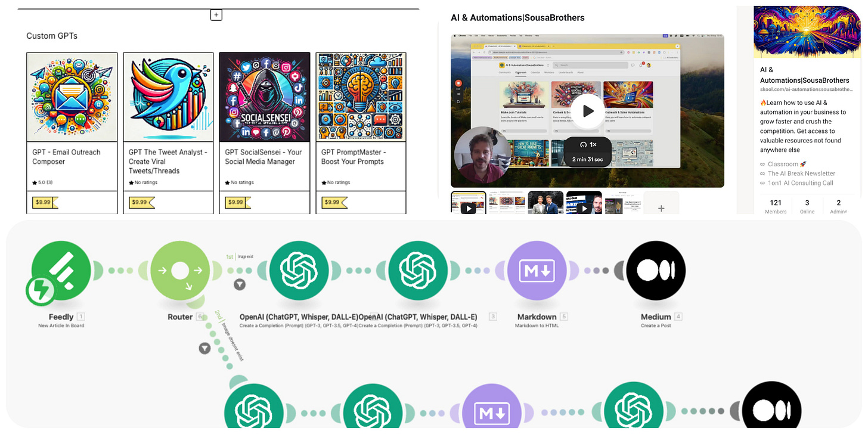The height and width of the screenshot is (434, 868).
Task: Open the OpenAI module on the Image exist route
Action: (299, 271)
